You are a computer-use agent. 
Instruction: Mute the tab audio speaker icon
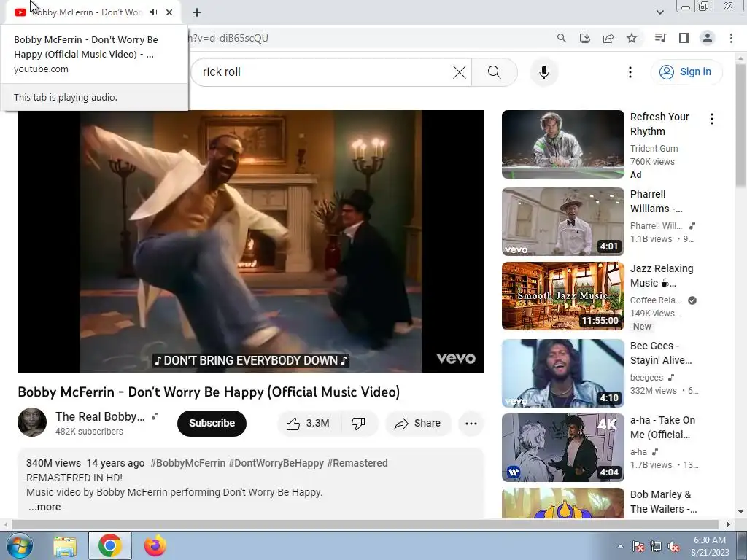153,12
